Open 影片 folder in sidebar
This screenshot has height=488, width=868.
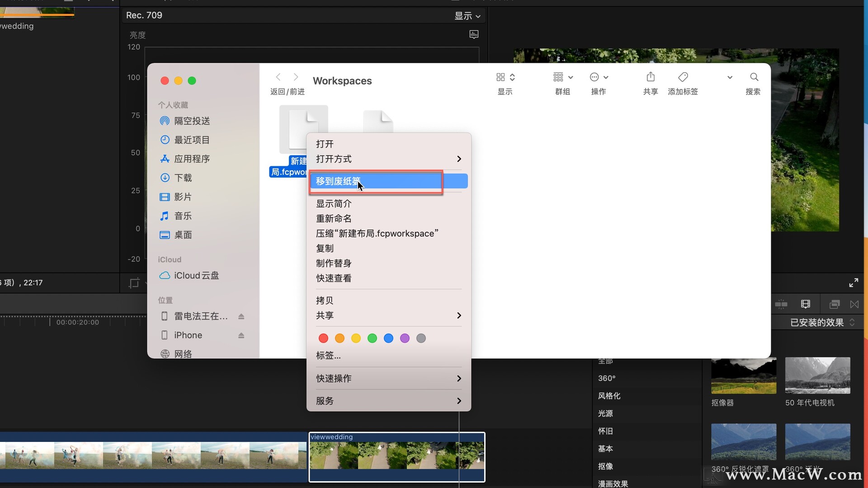click(x=176, y=197)
